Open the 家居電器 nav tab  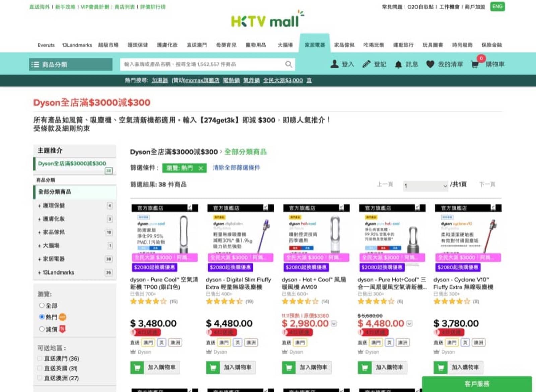pos(315,45)
